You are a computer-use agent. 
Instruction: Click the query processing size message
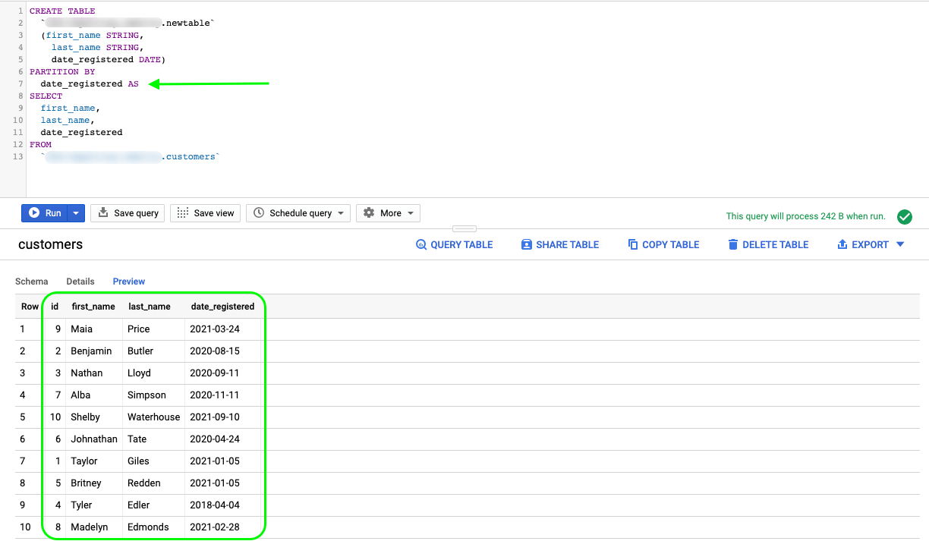pyautogui.click(x=805, y=216)
